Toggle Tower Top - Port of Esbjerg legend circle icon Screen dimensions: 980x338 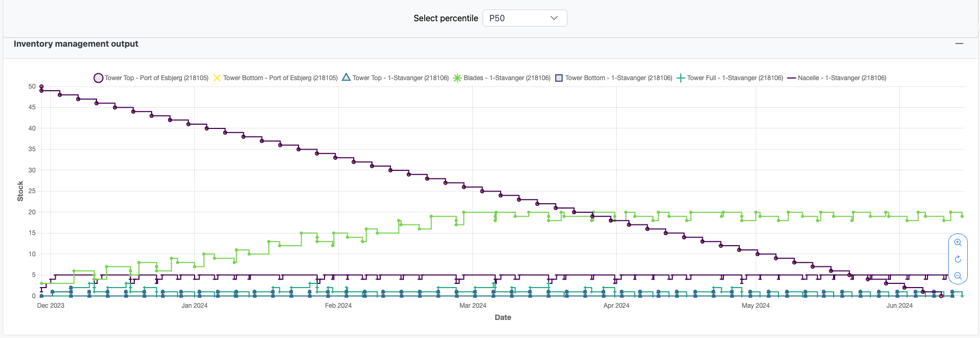98,78
